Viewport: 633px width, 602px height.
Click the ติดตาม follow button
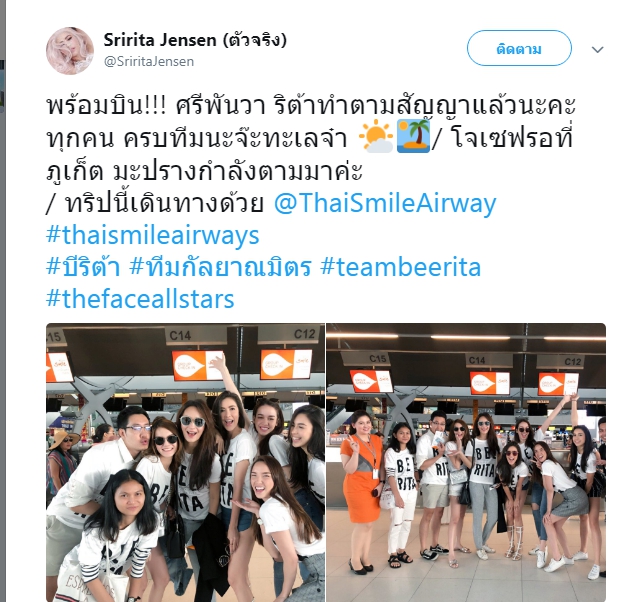pos(519,48)
